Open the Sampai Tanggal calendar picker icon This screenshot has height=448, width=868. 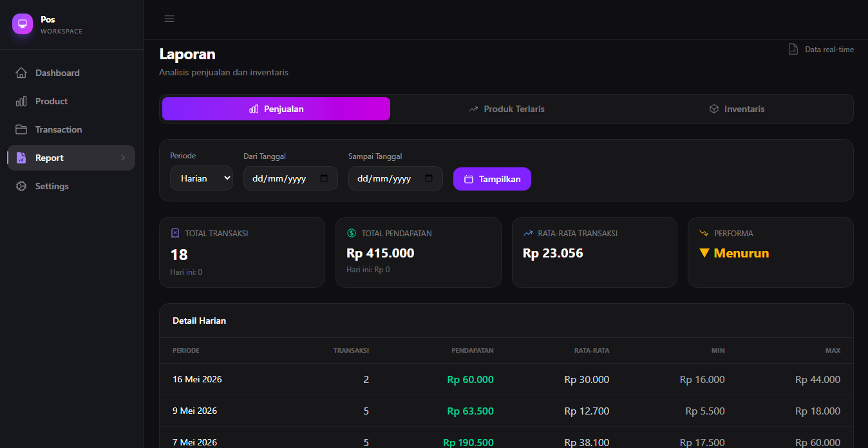[x=429, y=178]
